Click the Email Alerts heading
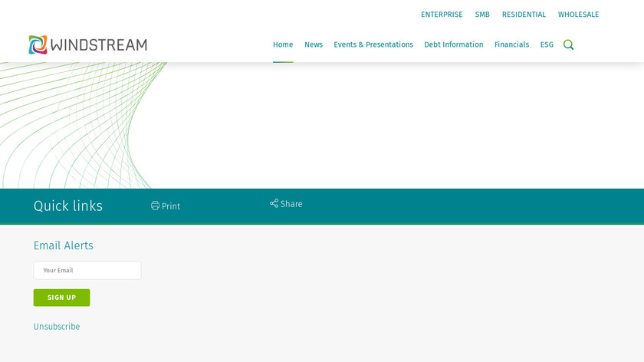The width and height of the screenshot is (644, 362). point(63,245)
